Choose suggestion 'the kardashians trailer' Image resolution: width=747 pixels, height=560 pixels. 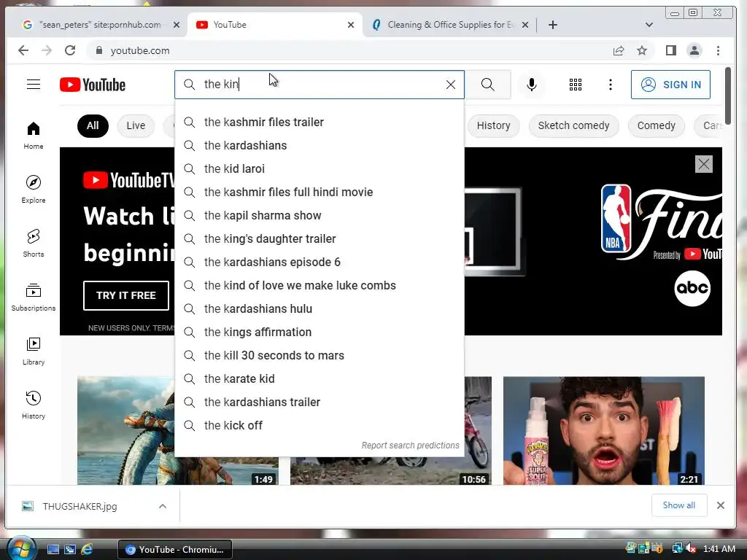click(x=320, y=402)
